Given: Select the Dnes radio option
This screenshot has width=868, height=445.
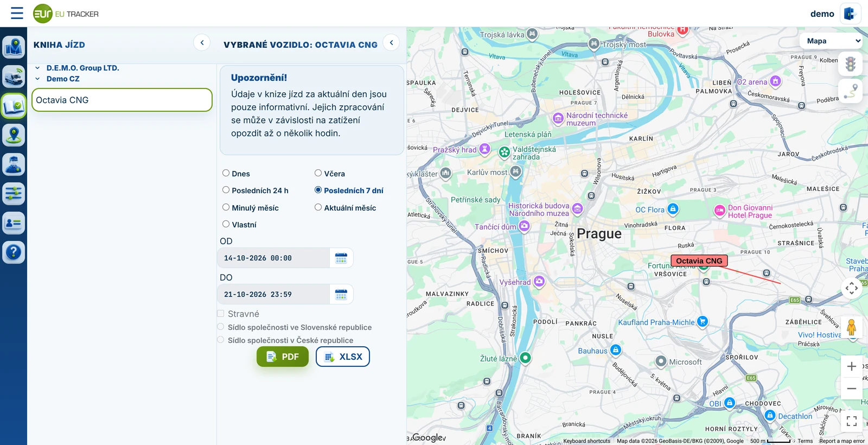Looking at the screenshot, I should (226, 173).
